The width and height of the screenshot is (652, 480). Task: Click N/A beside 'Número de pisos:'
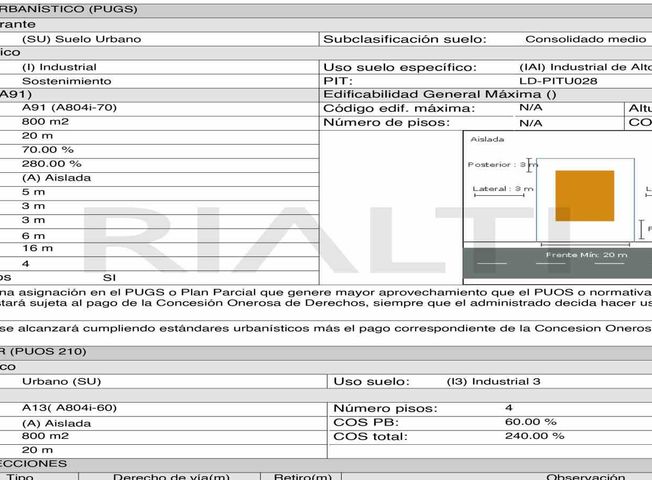point(531,123)
